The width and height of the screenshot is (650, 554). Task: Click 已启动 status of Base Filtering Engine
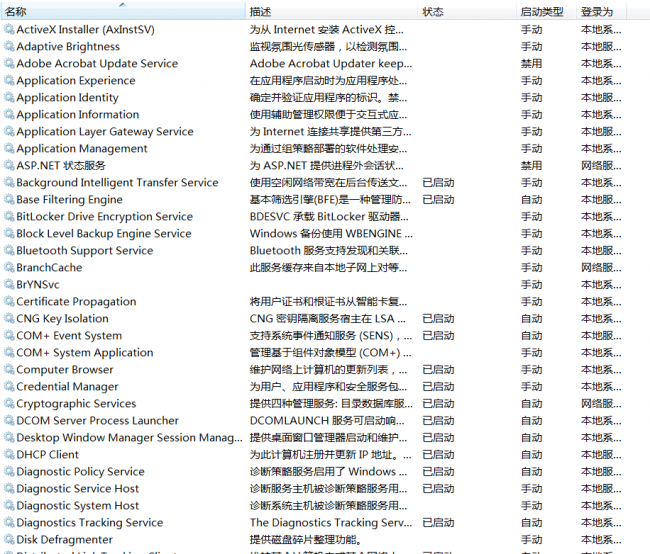pyautogui.click(x=438, y=199)
